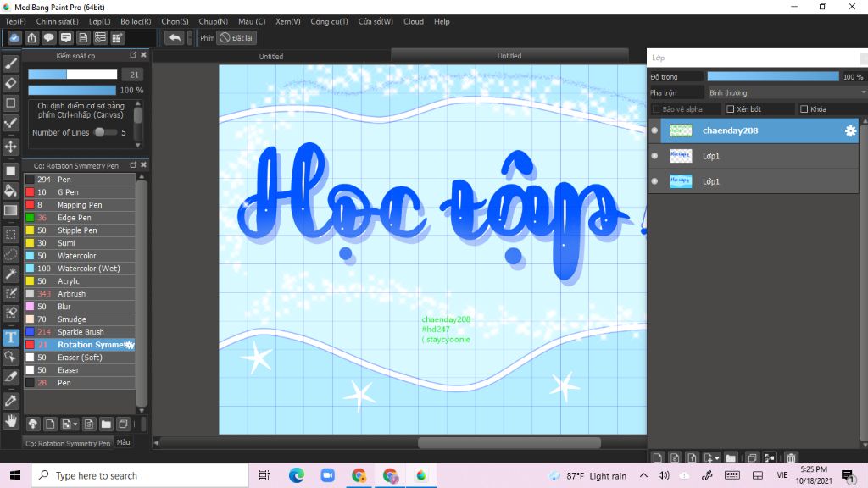Open Pha trộn blend mode dropdown

(786, 92)
